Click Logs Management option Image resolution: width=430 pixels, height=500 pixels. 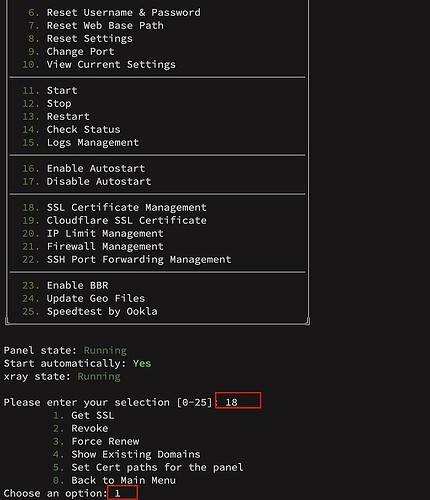pyautogui.click(x=81, y=142)
